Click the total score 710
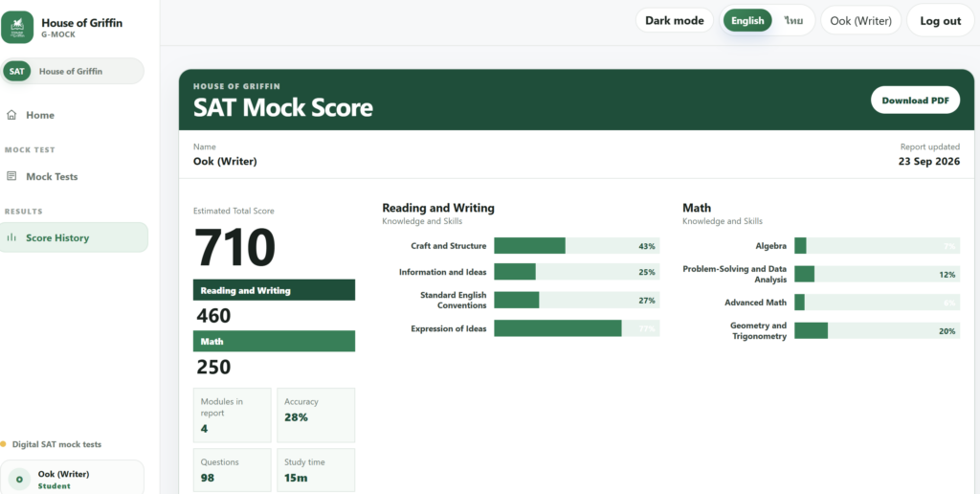980x494 pixels. [235, 248]
